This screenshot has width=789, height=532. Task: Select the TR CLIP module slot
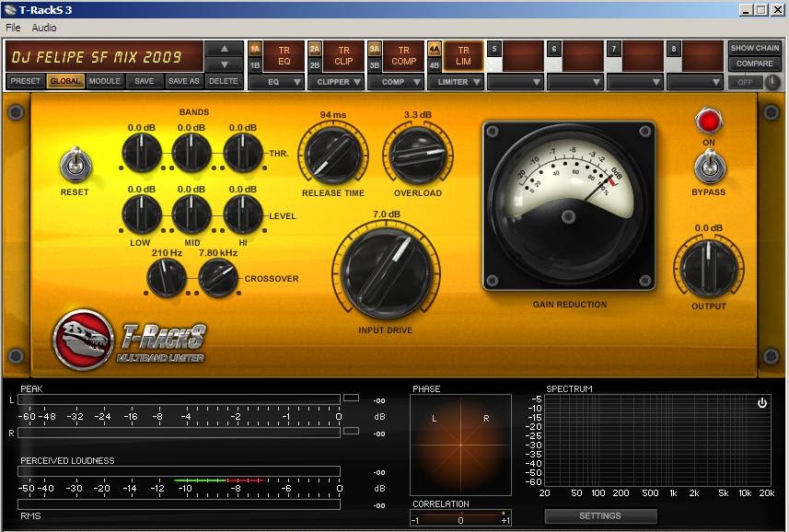pos(343,57)
